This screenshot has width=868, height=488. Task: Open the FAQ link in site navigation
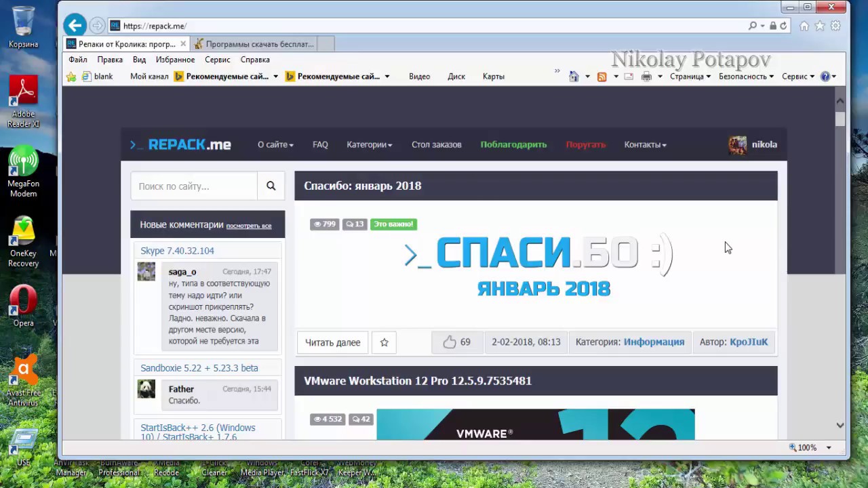pos(320,144)
